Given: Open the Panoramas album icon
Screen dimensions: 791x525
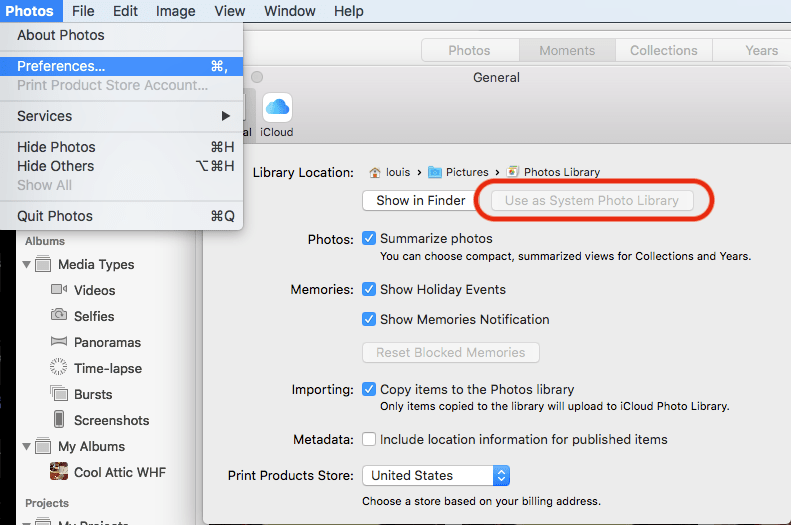Looking at the screenshot, I should [59, 342].
